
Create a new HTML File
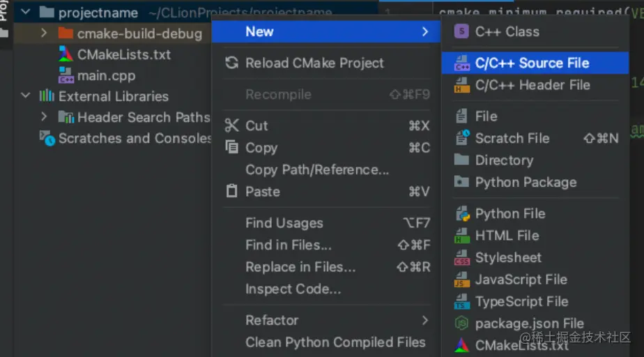(x=535, y=236)
